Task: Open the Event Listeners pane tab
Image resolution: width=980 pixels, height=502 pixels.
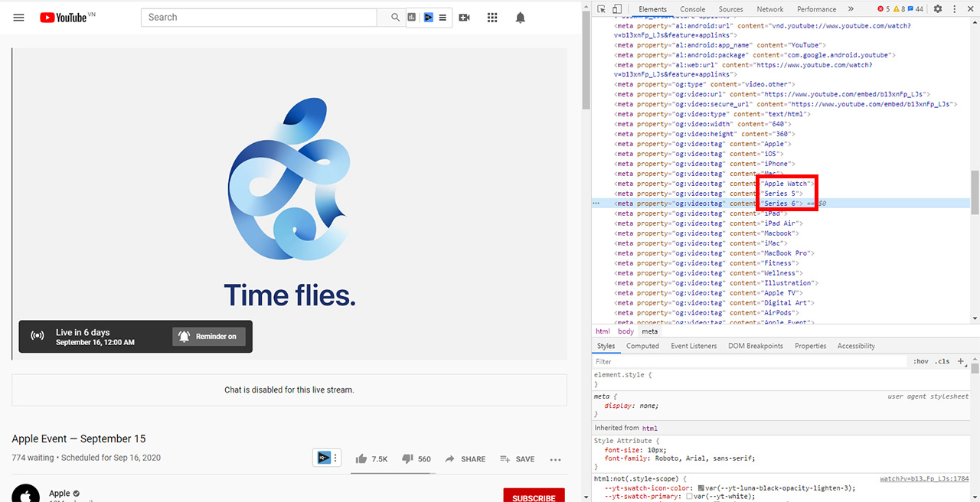Action: click(694, 346)
